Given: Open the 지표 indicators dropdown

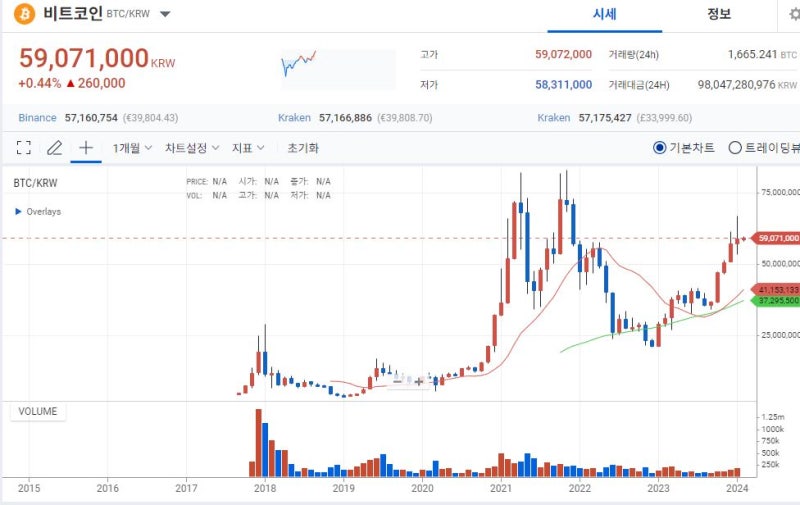Looking at the screenshot, I should (x=248, y=148).
